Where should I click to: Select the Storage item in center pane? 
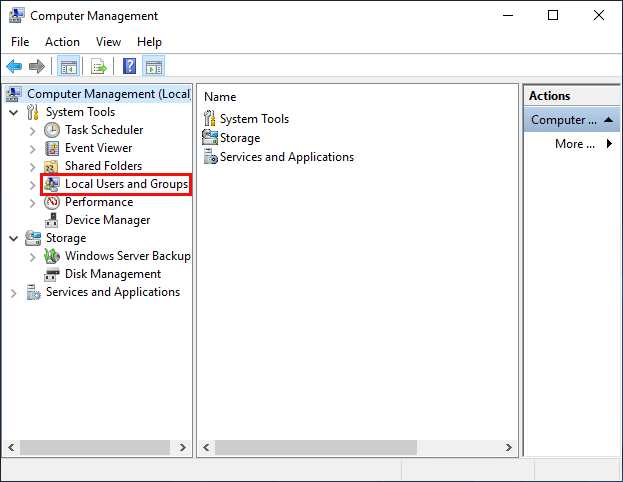tap(239, 138)
